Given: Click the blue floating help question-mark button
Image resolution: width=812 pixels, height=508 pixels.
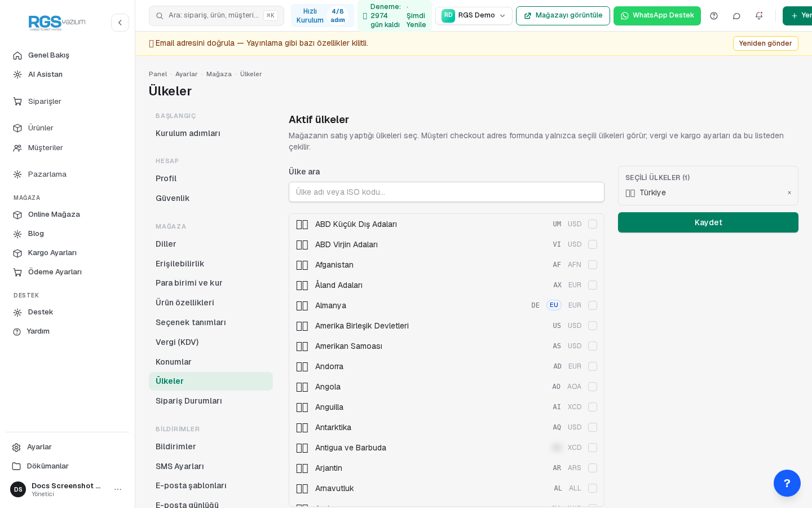Looking at the screenshot, I should [787, 483].
